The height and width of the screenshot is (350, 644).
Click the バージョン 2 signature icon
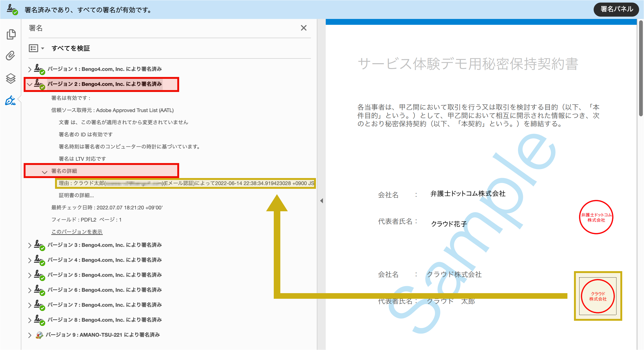click(40, 84)
